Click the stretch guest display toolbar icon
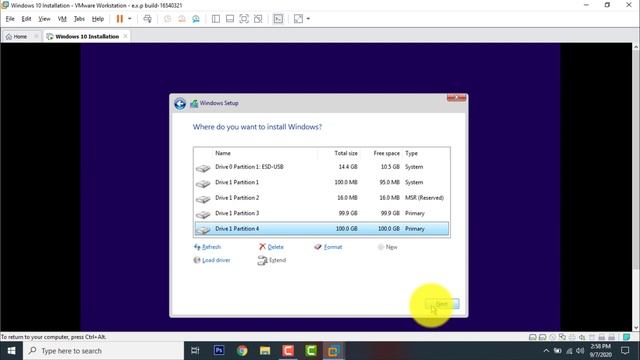 298,19
